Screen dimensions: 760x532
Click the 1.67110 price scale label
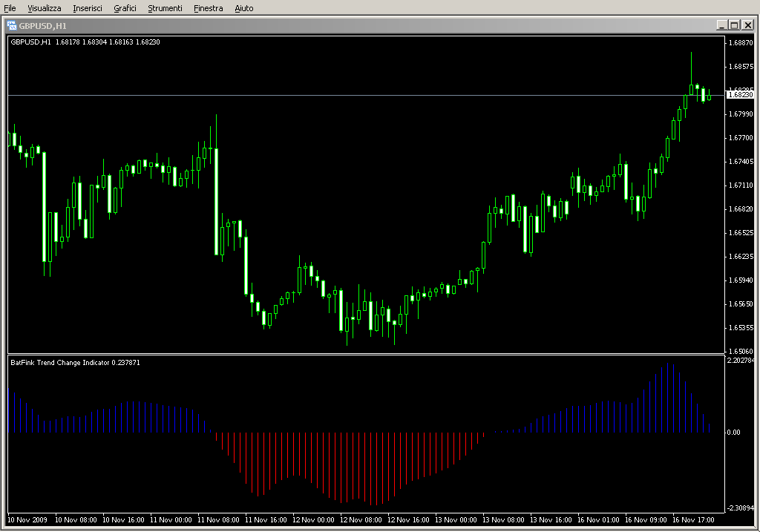coord(741,185)
